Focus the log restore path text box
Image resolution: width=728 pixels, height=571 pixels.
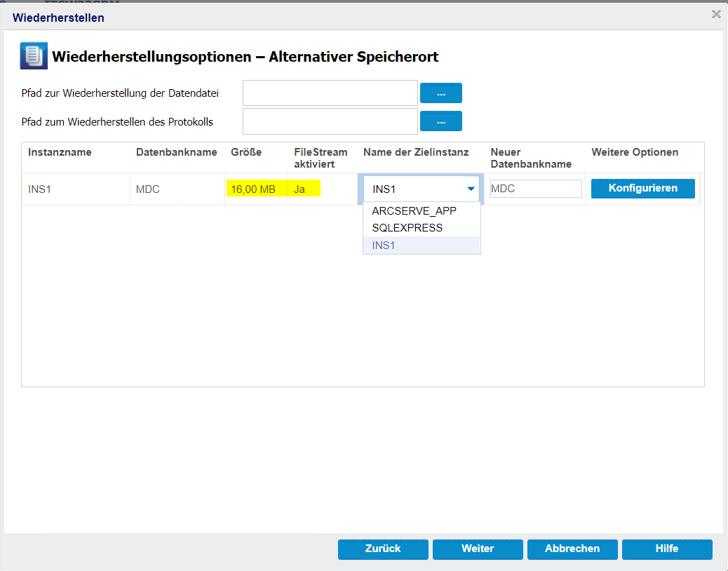click(x=330, y=121)
